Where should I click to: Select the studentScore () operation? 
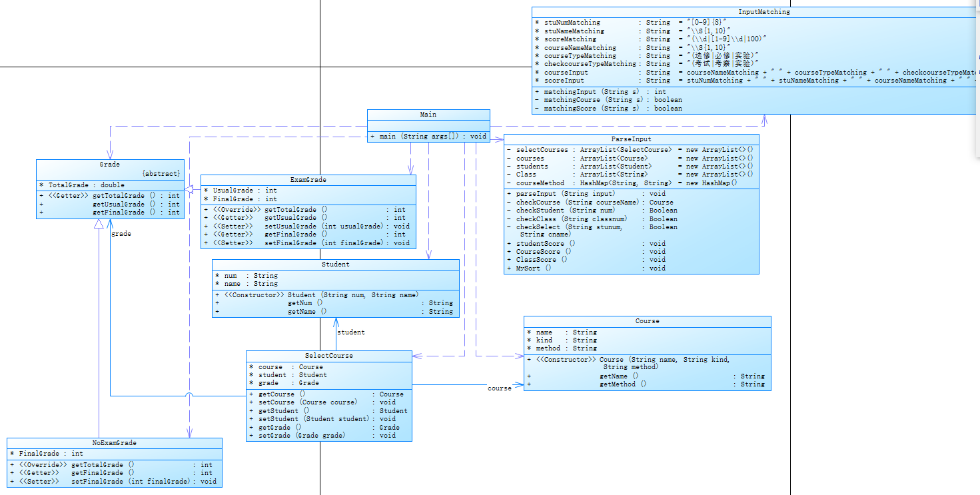click(586, 244)
